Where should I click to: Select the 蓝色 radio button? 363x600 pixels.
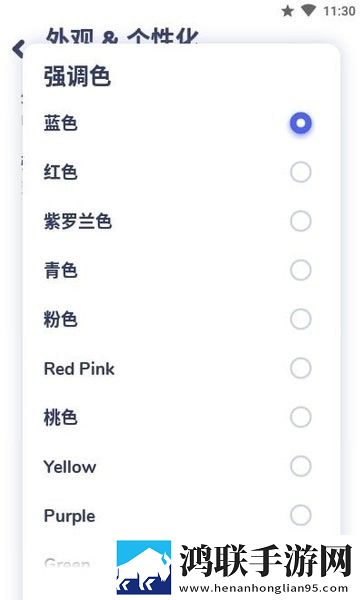tap(300, 123)
